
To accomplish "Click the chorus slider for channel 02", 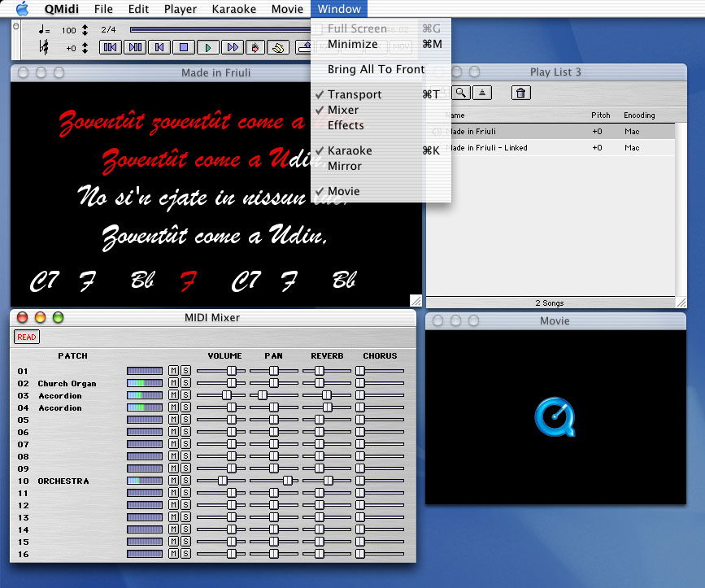I will pos(380,383).
